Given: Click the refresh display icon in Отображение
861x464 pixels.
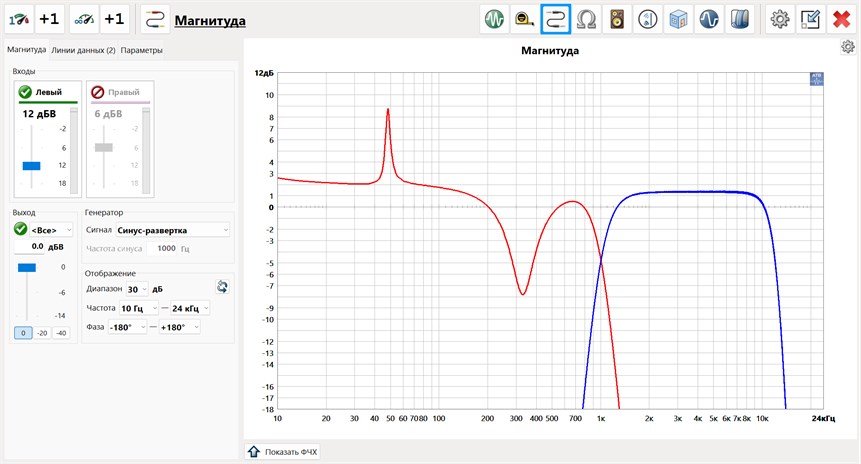Looking at the screenshot, I should (222, 288).
